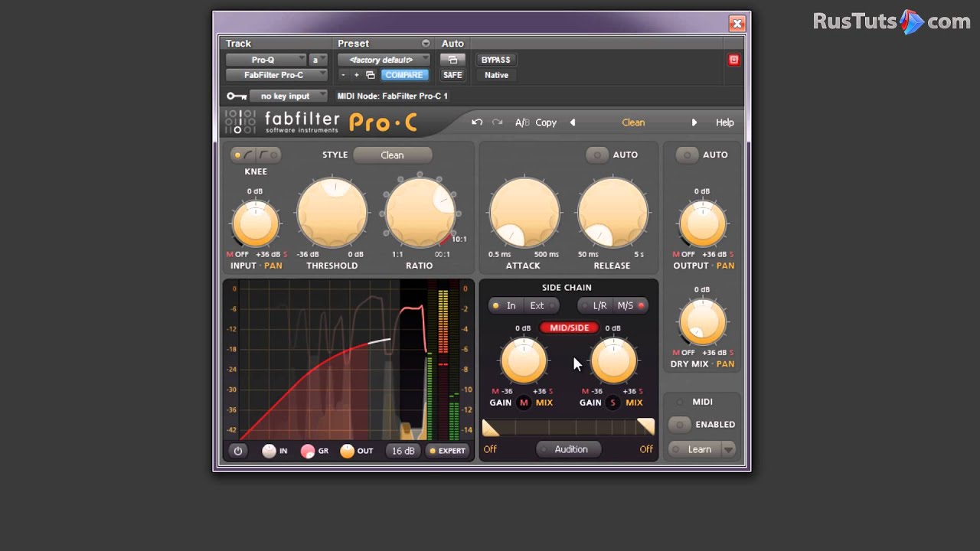Click the red MID/SIDE button

(569, 328)
